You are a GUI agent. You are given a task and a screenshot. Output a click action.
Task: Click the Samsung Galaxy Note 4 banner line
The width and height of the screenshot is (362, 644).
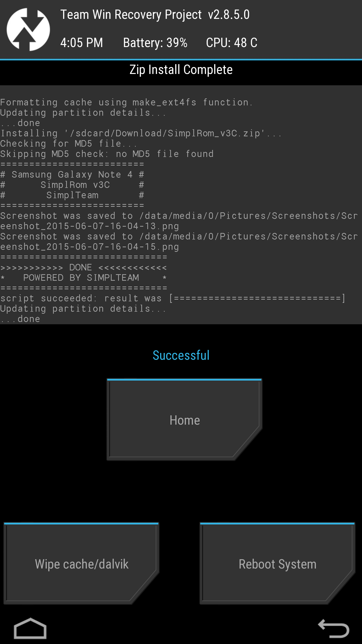[72, 175]
